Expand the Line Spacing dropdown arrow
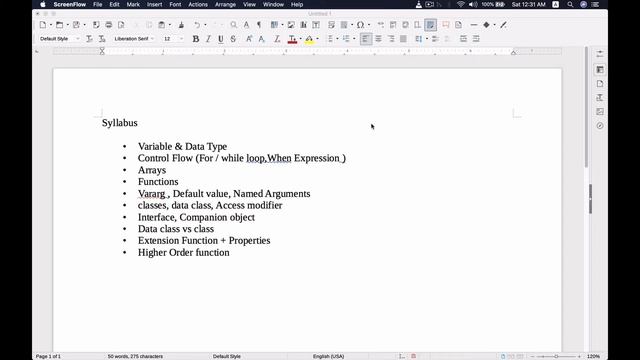 click(427, 39)
